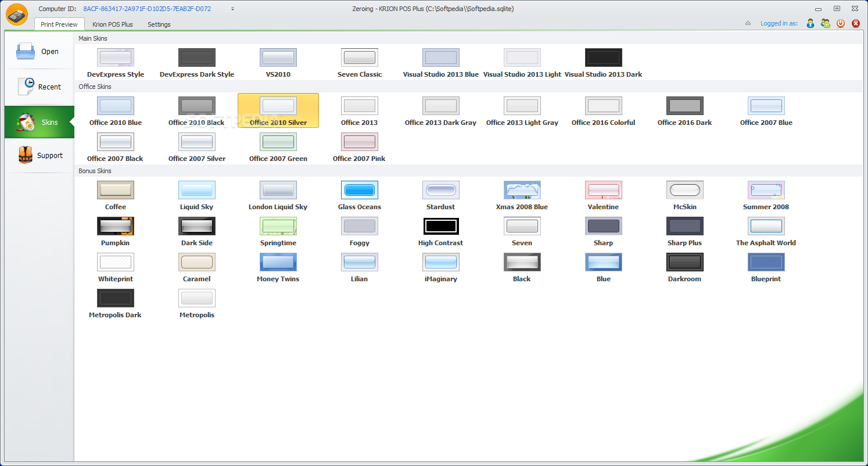The width and height of the screenshot is (868, 466).
Task: Switch to the Print Preview tab
Action: (59, 24)
